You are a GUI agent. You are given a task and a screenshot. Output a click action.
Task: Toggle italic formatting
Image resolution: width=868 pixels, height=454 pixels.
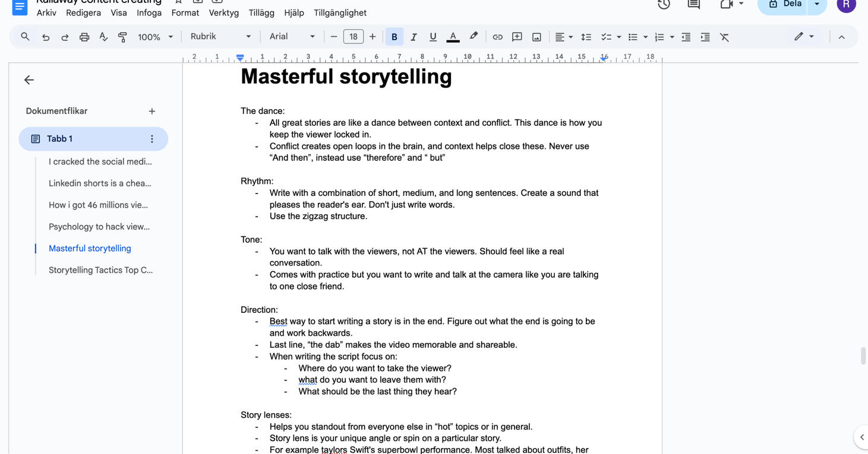pos(414,37)
